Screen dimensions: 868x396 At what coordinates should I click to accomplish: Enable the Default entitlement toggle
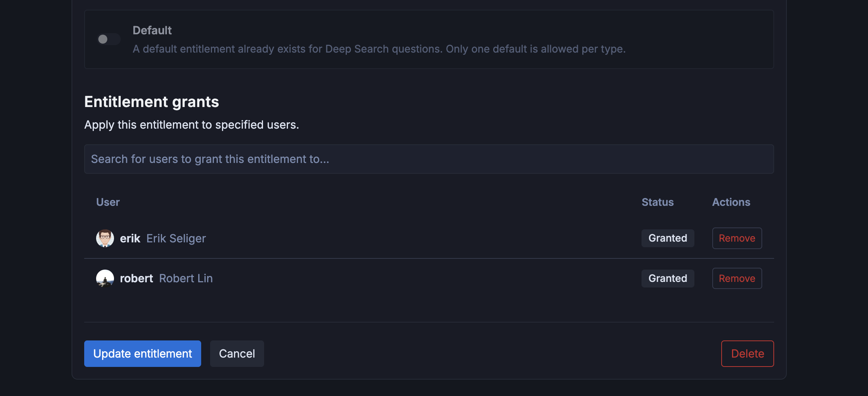(x=109, y=39)
